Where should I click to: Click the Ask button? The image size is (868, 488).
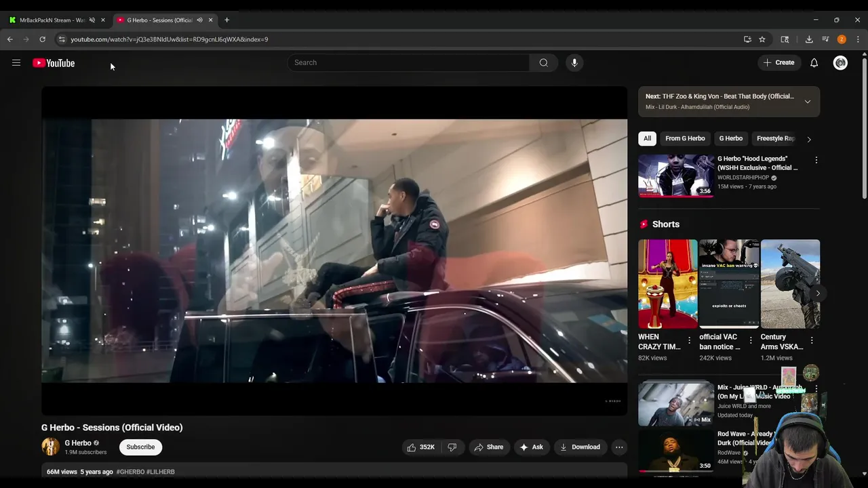click(531, 447)
